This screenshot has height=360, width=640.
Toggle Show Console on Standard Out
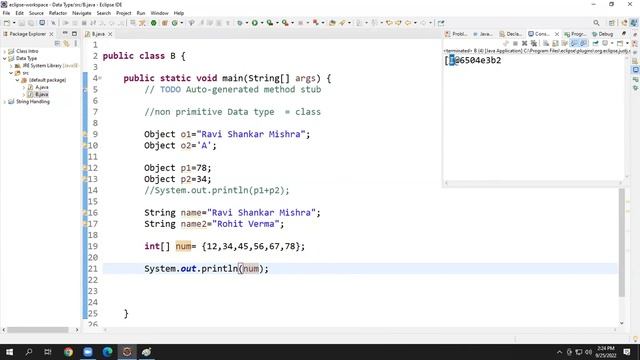(574, 43)
